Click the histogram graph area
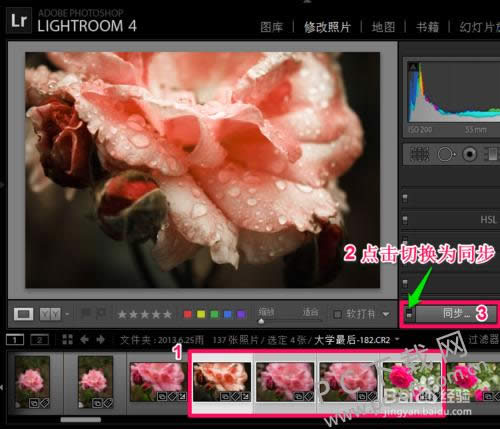The height and width of the screenshot is (429, 500). tap(455, 93)
